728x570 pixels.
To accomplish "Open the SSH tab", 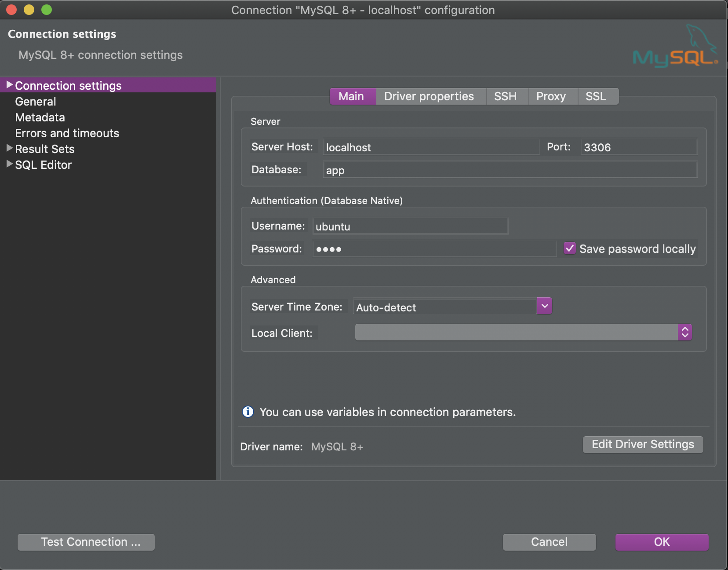I will (506, 96).
